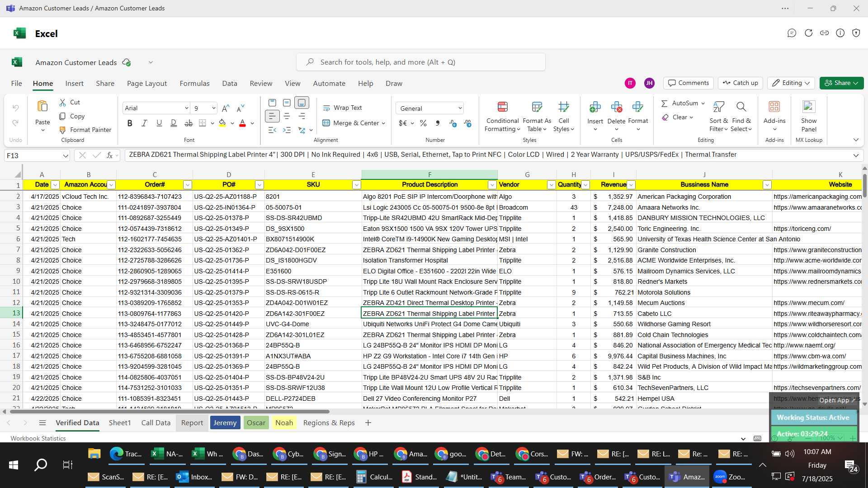Click the Add-ins icon
The width and height of the screenshot is (868, 488).
pos(774,107)
